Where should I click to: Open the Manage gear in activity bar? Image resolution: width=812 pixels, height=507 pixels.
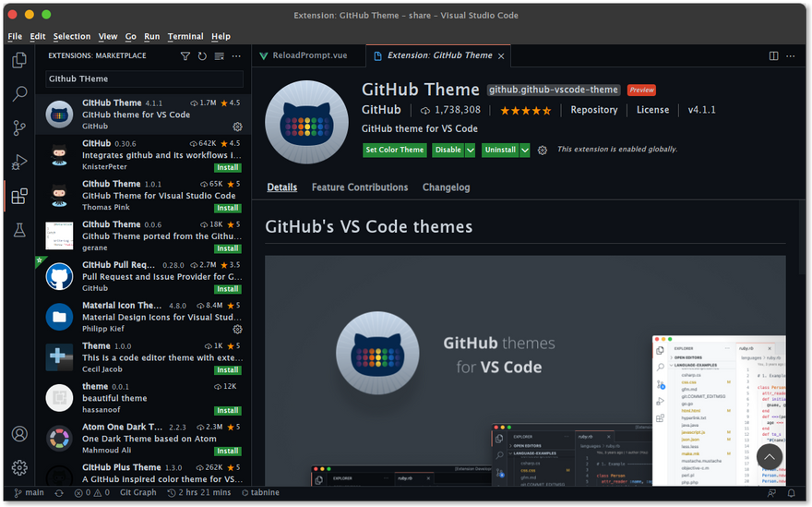(19, 467)
